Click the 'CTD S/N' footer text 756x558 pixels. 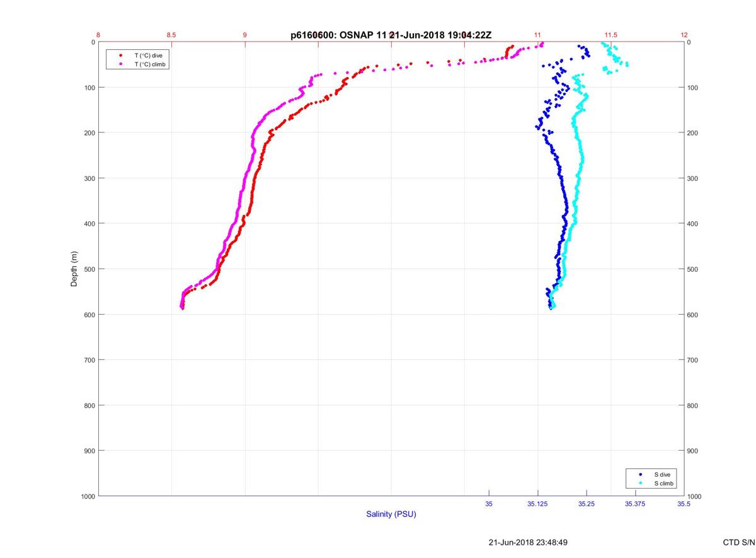[x=738, y=542]
